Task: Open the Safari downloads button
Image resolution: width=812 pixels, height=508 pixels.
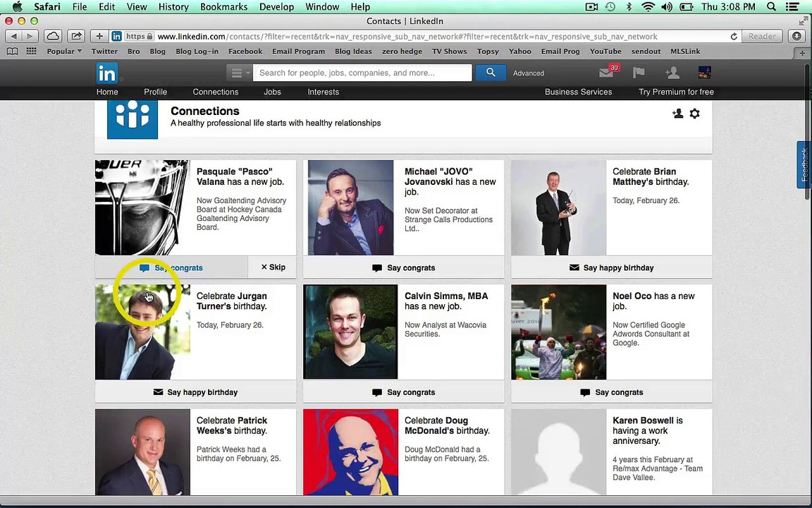Action: tap(797, 36)
